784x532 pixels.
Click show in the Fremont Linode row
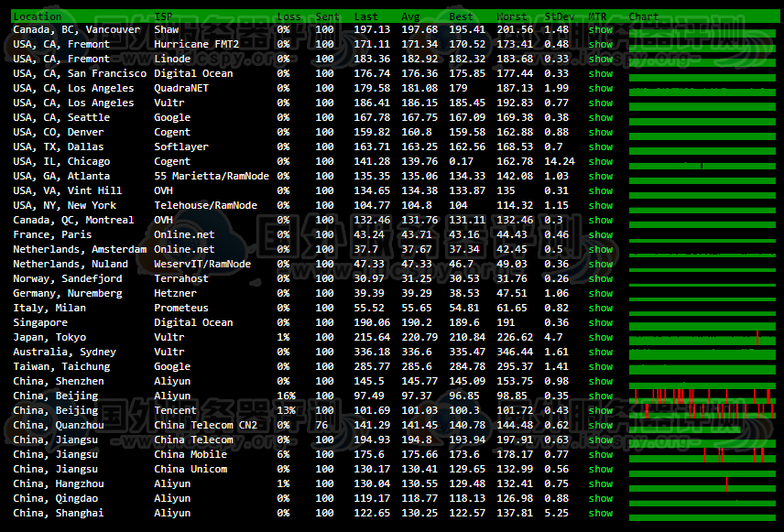[x=601, y=59]
